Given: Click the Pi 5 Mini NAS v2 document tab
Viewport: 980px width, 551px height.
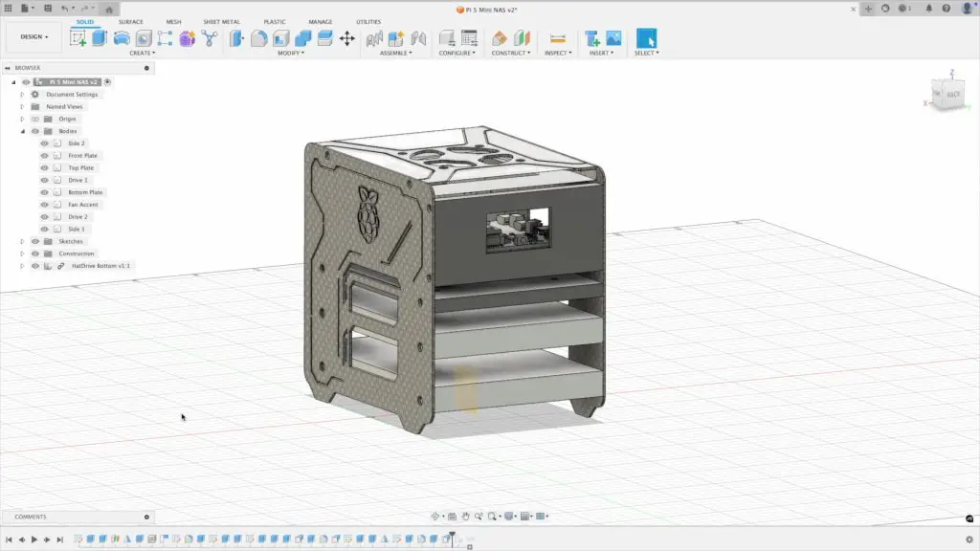Looking at the screenshot, I should [490, 8].
